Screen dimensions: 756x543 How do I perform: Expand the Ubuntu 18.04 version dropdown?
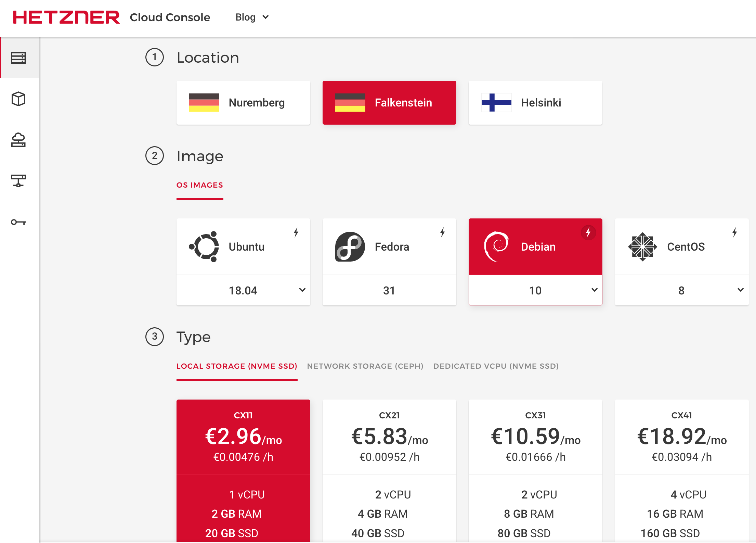point(243,290)
